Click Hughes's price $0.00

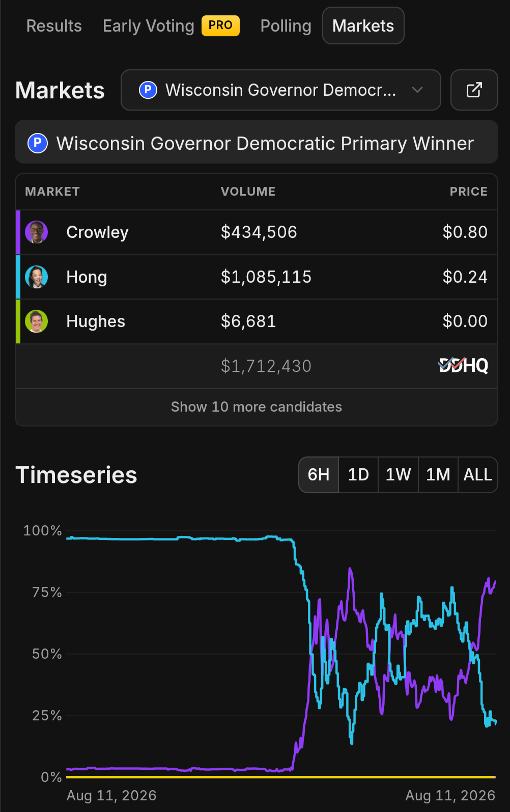[x=465, y=321]
